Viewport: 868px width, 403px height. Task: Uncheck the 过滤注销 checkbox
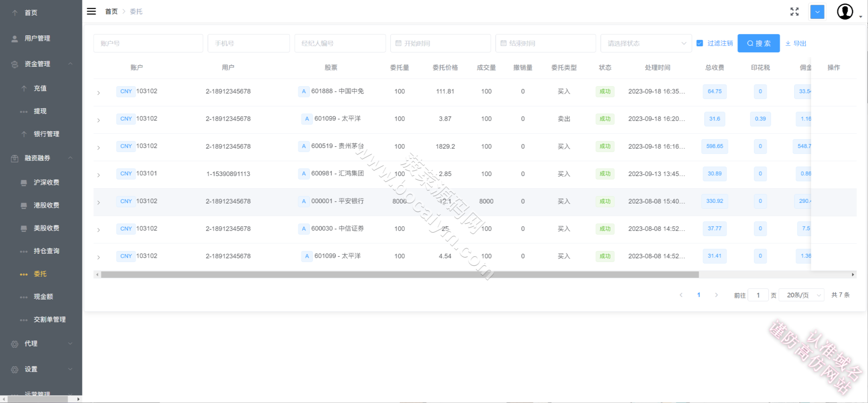point(699,43)
